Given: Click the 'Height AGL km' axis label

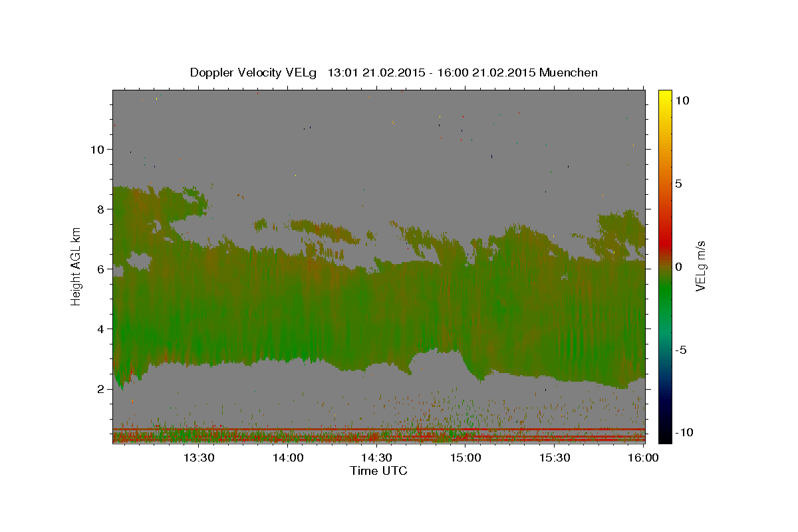Looking at the screenshot, I should 76,266.
